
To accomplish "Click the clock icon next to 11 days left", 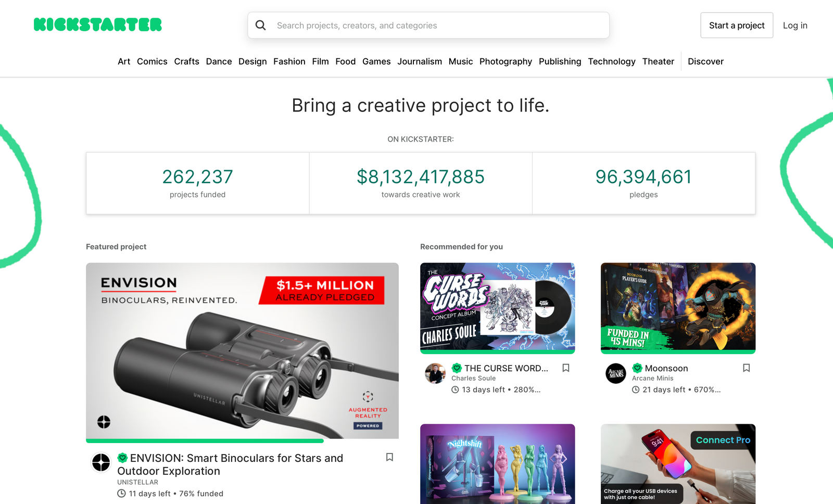I will coord(121,493).
